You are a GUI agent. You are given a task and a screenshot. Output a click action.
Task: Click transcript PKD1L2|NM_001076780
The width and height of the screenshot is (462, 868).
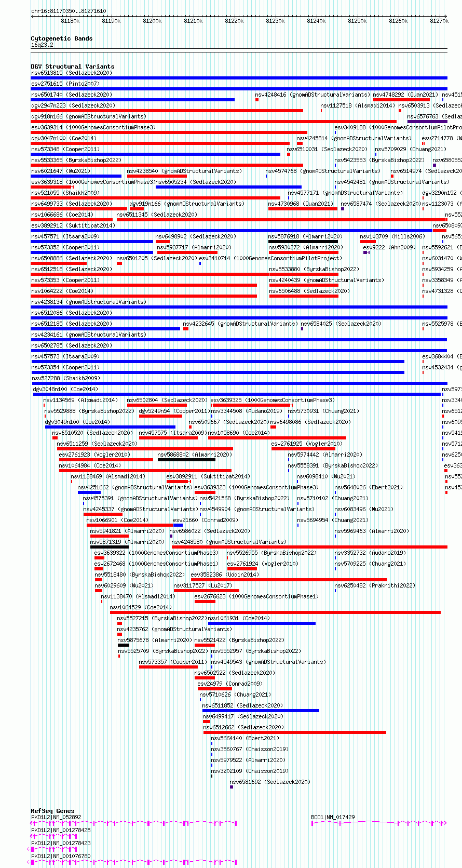coord(61,857)
